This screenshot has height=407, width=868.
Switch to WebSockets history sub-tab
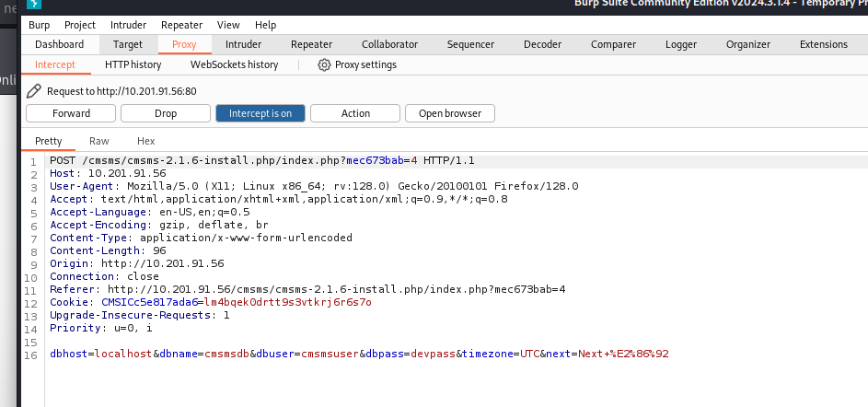click(x=234, y=64)
